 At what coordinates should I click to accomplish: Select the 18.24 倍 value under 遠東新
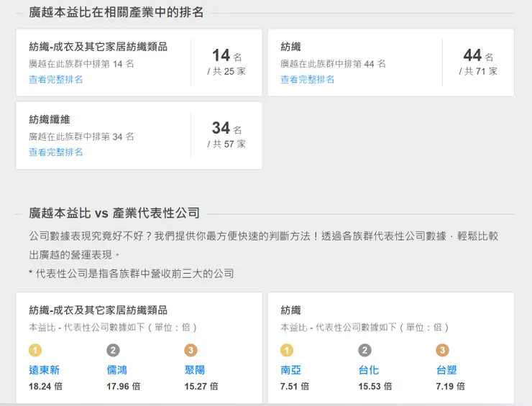tap(45, 386)
